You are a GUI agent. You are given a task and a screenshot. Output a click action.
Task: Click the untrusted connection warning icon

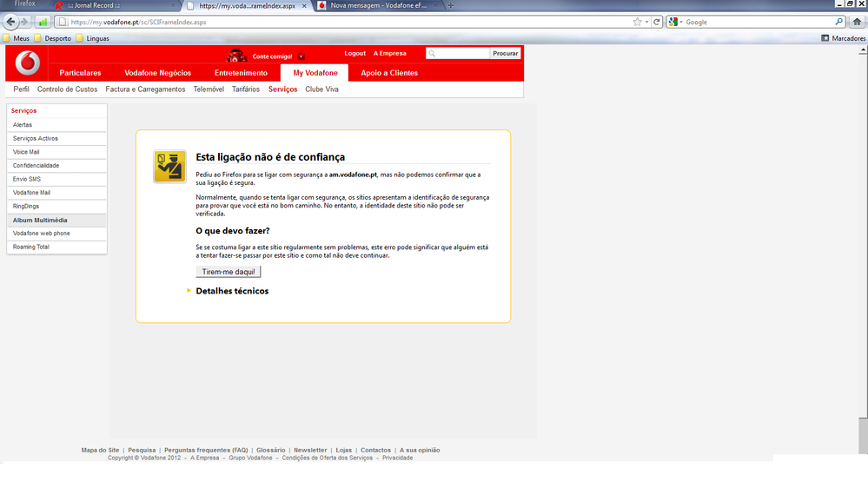coord(169,167)
